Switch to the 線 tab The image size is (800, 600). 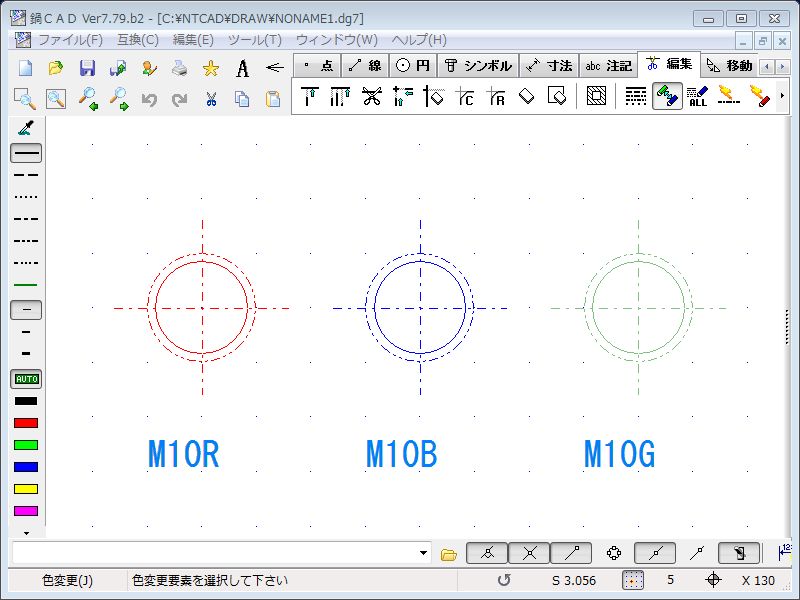click(365, 66)
